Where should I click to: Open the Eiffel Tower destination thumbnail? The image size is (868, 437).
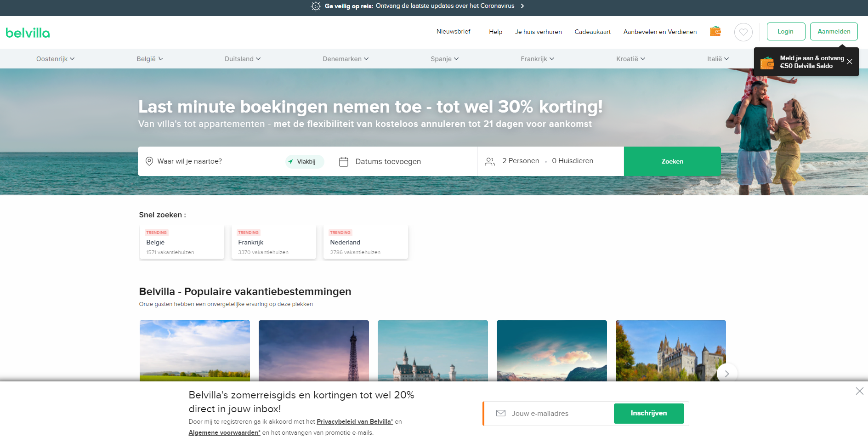click(314, 351)
